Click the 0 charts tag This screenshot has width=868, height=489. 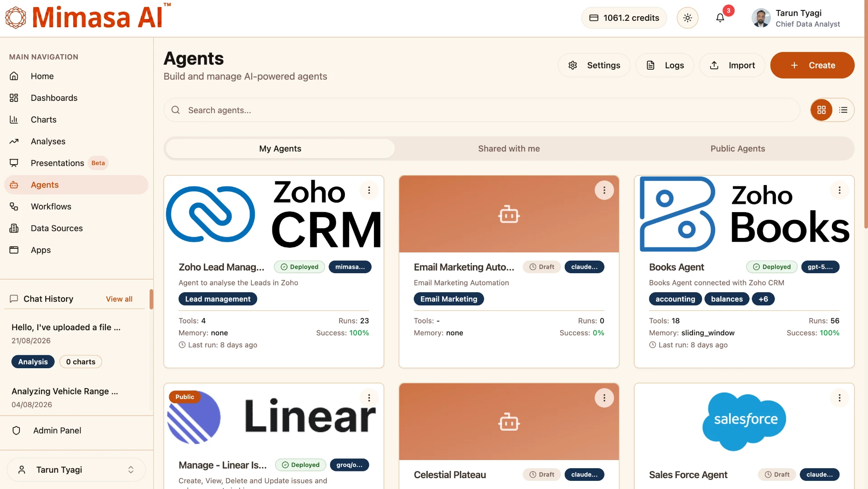[x=81, y=361]
